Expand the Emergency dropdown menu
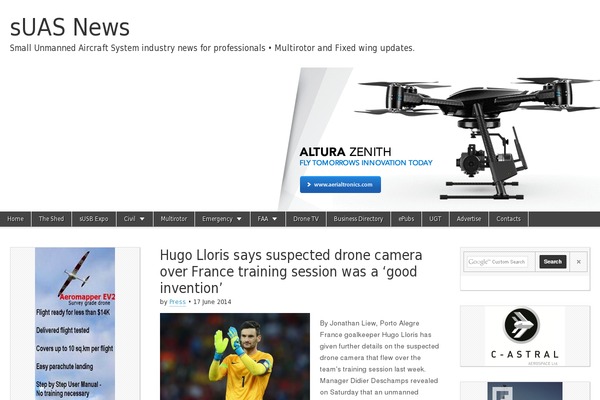The height and width of the screenshot is (400, 600). [222, 219]
